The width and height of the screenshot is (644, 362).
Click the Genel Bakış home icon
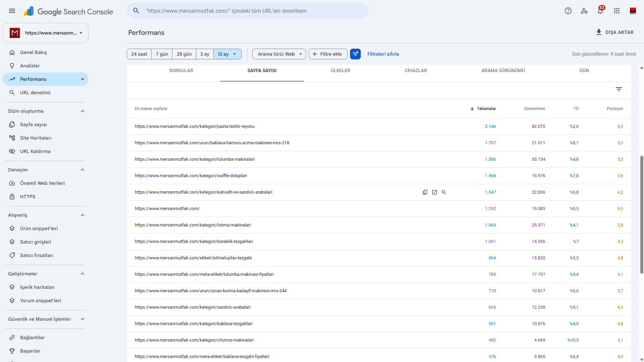point(12,52)
